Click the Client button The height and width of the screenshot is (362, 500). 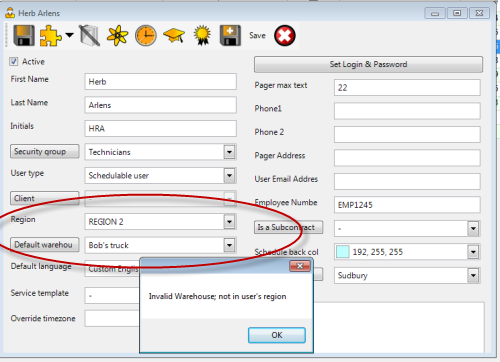point(45,198)
